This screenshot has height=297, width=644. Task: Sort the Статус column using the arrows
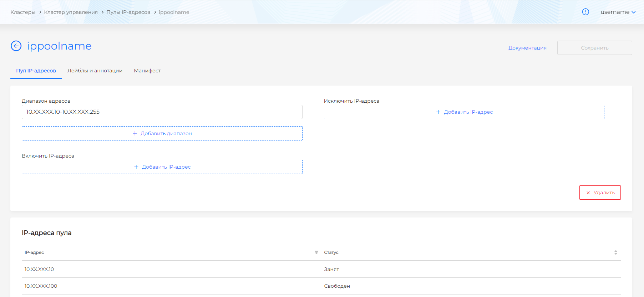(x=615, y=252)
